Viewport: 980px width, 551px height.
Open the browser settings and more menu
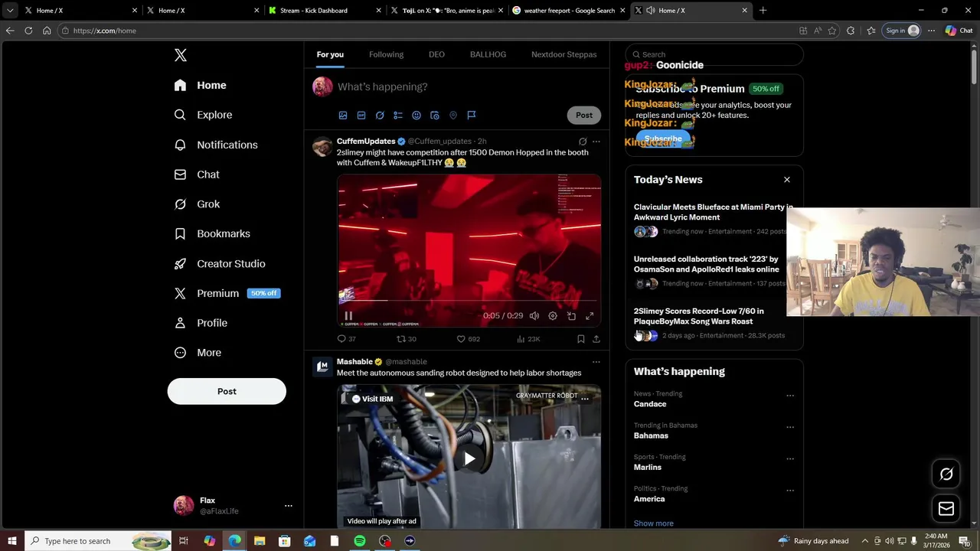click(931, 31)
